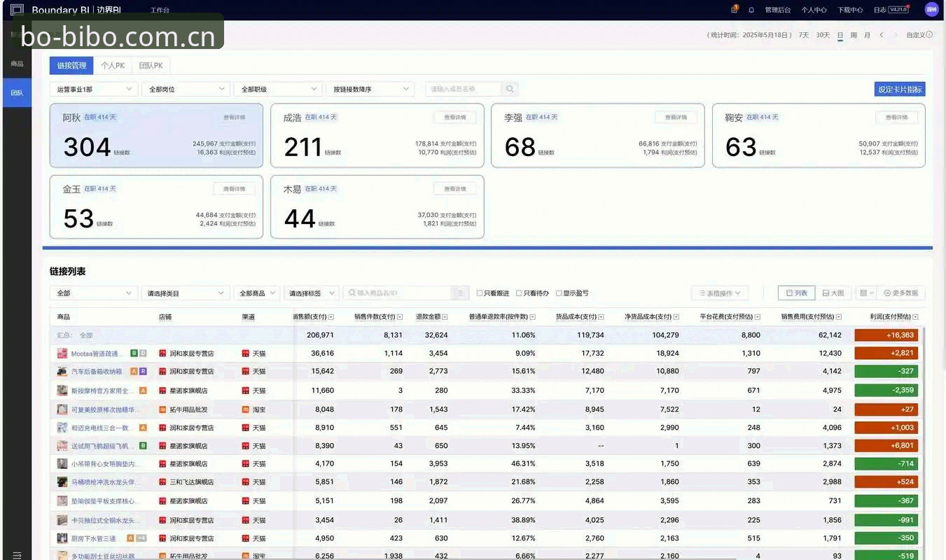Click the 设定卡片指标 button
The height and width of the screenshot is (560, 946).
coord(900,90)
